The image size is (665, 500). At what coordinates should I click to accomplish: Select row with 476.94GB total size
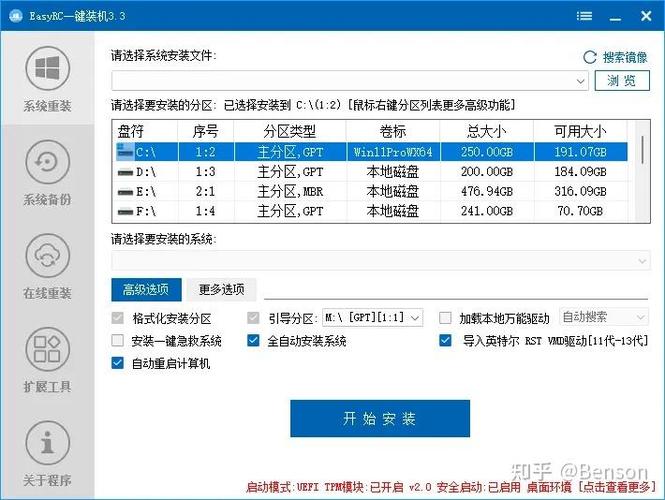click(370, 192)
